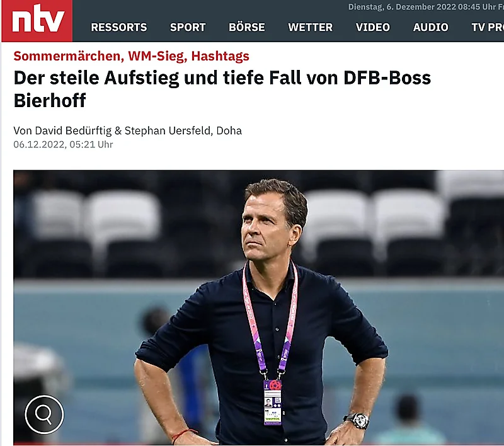The height and width of the screenshot is (446, 504).
Task: Open the RESSORTS menu
Action: click(x=119, y=27)
